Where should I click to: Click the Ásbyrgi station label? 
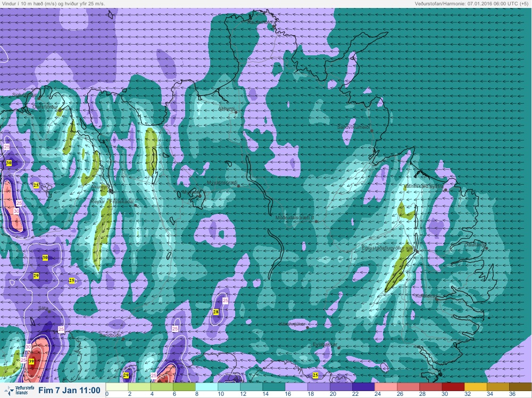[226, 109]
